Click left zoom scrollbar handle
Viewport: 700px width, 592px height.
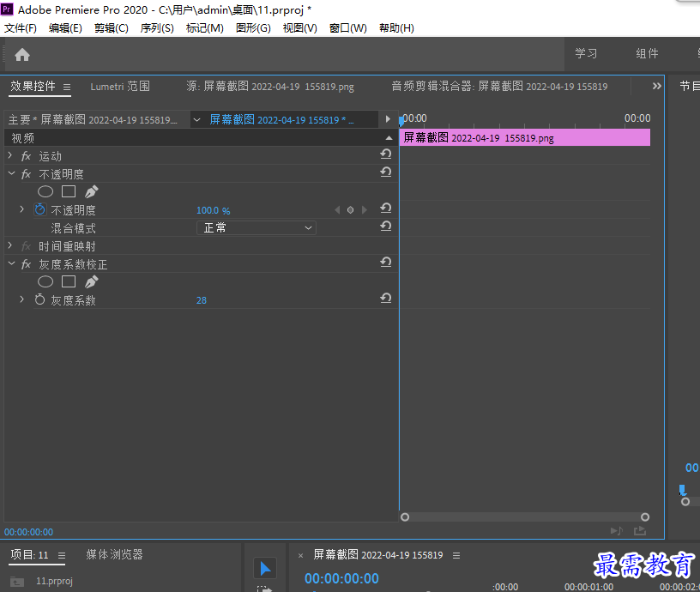(x=405, y=517)
